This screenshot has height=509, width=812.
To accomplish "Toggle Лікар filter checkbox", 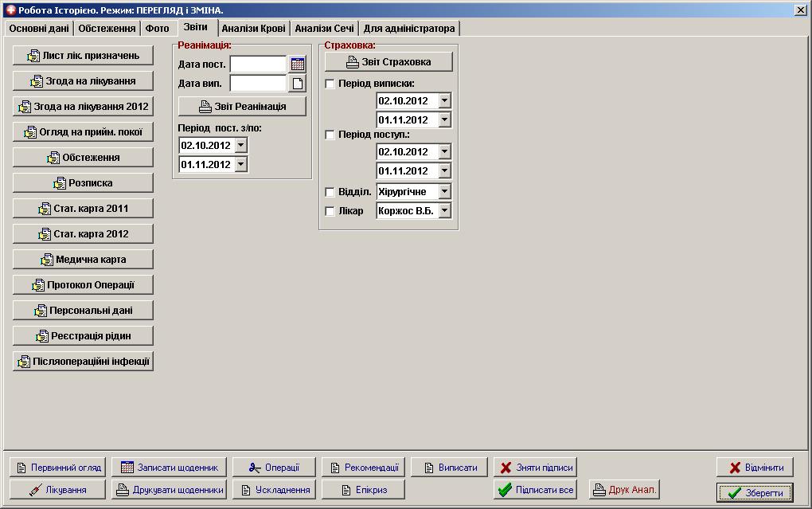I will [330, 211].
